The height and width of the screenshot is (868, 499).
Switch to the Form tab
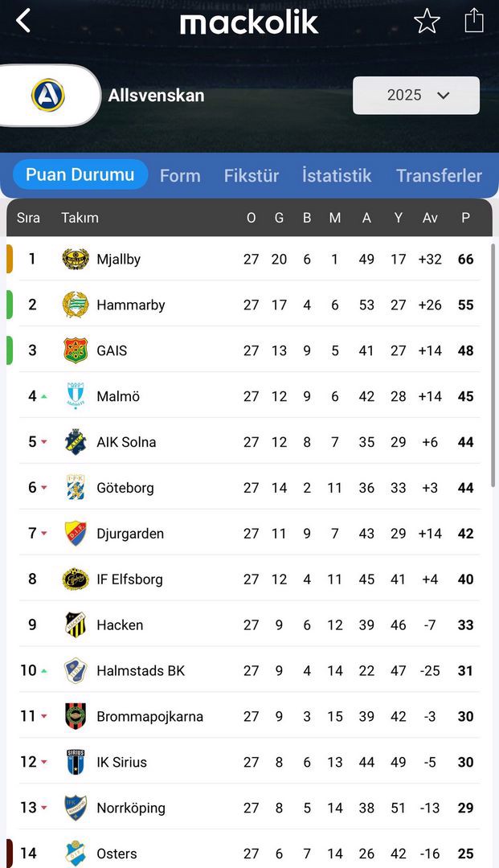(180, 175)
